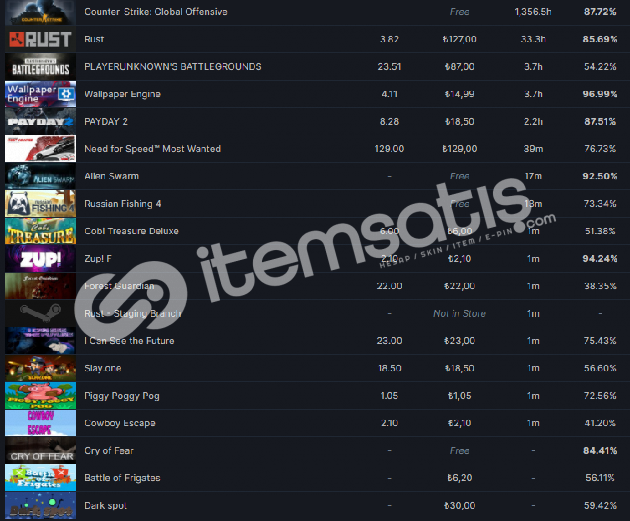Open the Forest Guardian entry
Screen dimensions: 630x521
pyautogui.click(x=119, y=286)
